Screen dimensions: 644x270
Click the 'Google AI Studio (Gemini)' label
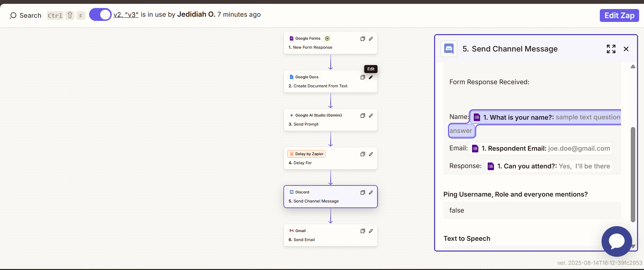click(x=319, y=116)
